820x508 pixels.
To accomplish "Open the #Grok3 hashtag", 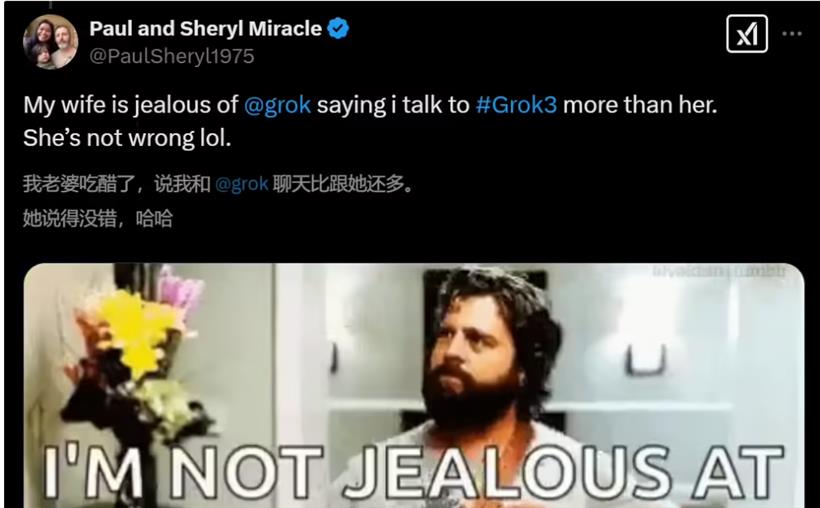I will [516, 105].
